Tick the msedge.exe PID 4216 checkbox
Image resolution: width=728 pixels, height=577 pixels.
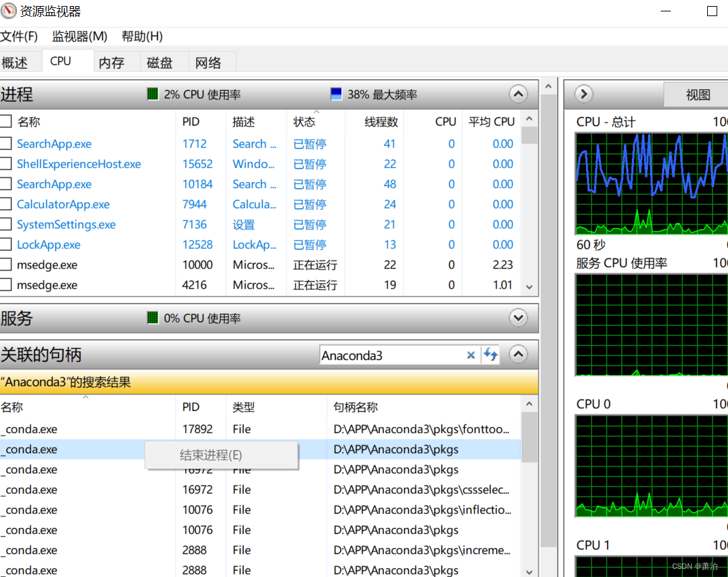pyautogui.click(x=5, y=285)
